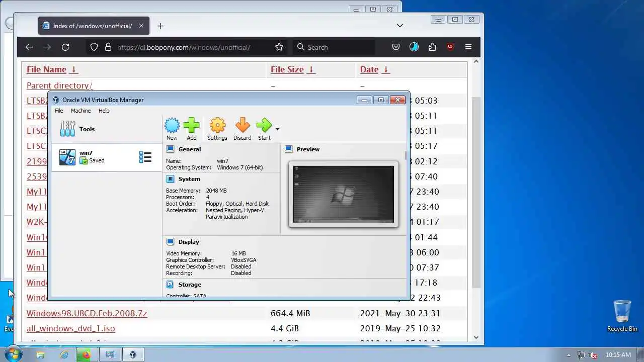This screenshot has width=644, height=362.
Task: Open the Windows98.UBCD.Feb.2008.7z link
Action: [87, 313]
